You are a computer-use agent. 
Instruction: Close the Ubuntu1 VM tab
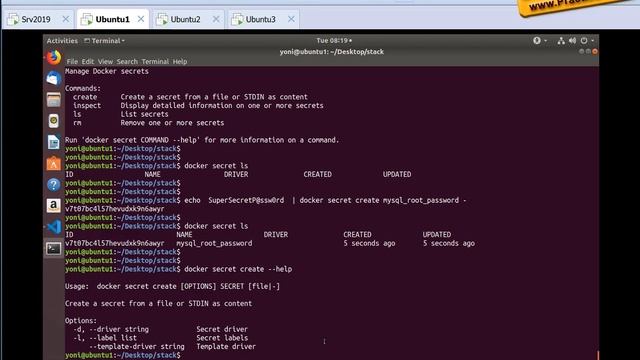click(141, 19)
